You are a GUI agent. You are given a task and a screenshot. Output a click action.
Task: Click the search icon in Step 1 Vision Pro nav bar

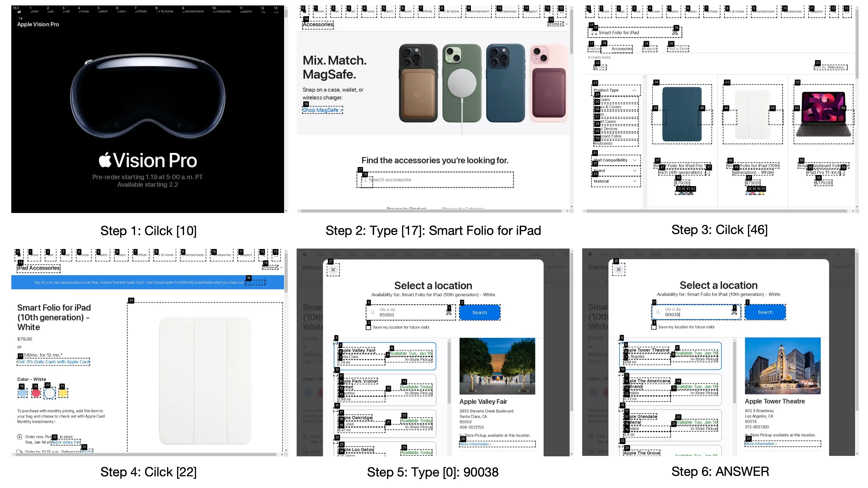tap(263, 11)
